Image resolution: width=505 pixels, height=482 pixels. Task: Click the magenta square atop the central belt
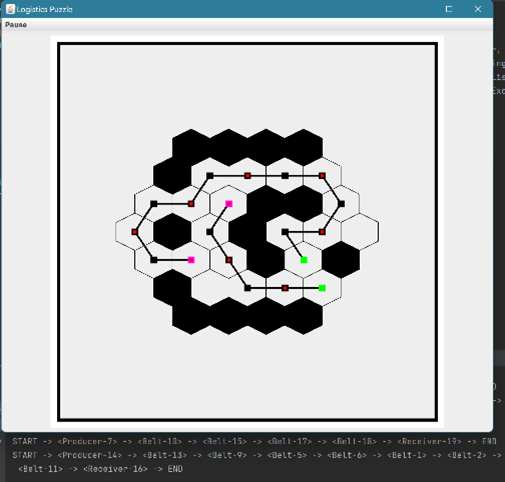coord(229,204)
